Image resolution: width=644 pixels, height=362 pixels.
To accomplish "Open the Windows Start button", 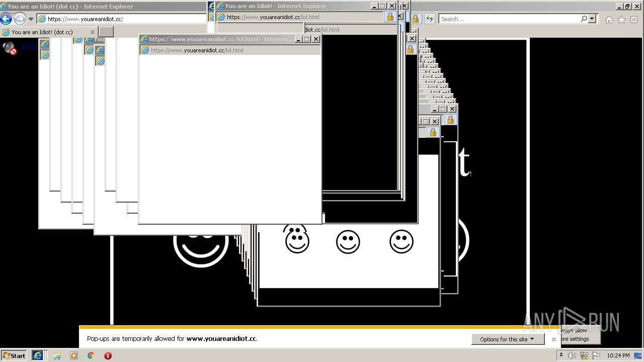I will [14, 355].
